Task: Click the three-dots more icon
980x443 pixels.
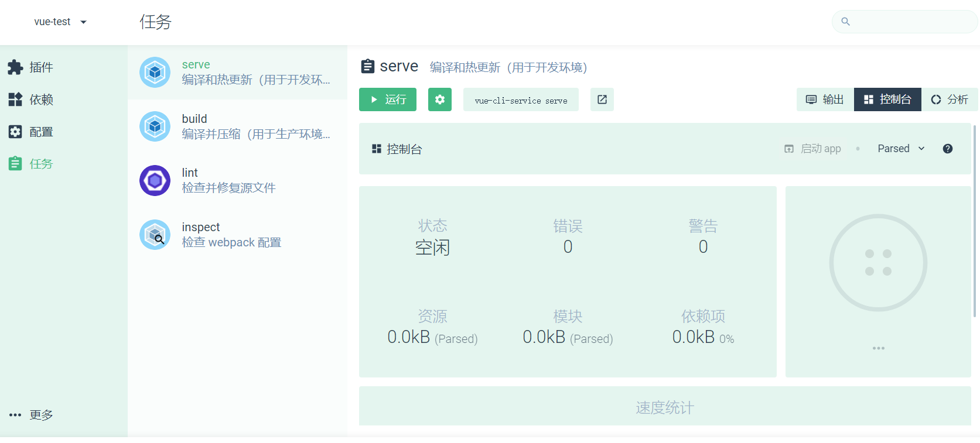Action: click(15, 415)
